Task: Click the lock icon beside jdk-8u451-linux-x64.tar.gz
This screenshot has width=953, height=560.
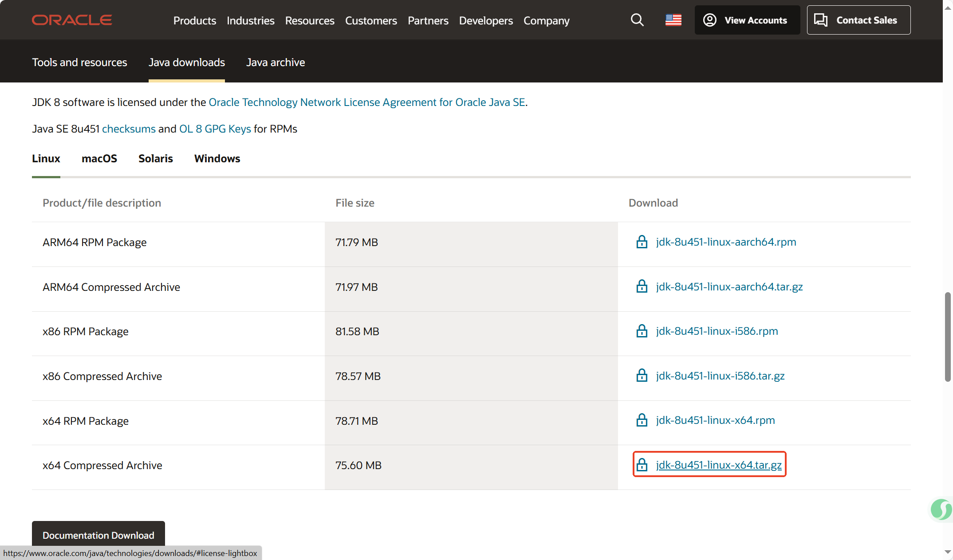Action: (642, 465)
